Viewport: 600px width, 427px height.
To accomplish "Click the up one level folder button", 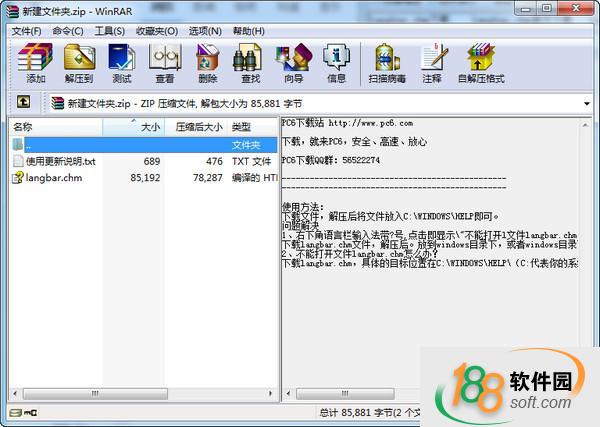I will click(x=23, y=102).
